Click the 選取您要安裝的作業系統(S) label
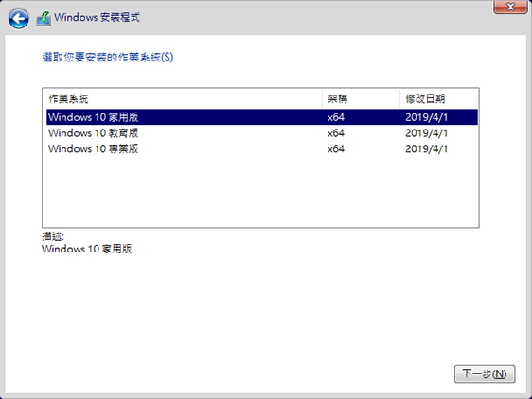 coord(108,58)
